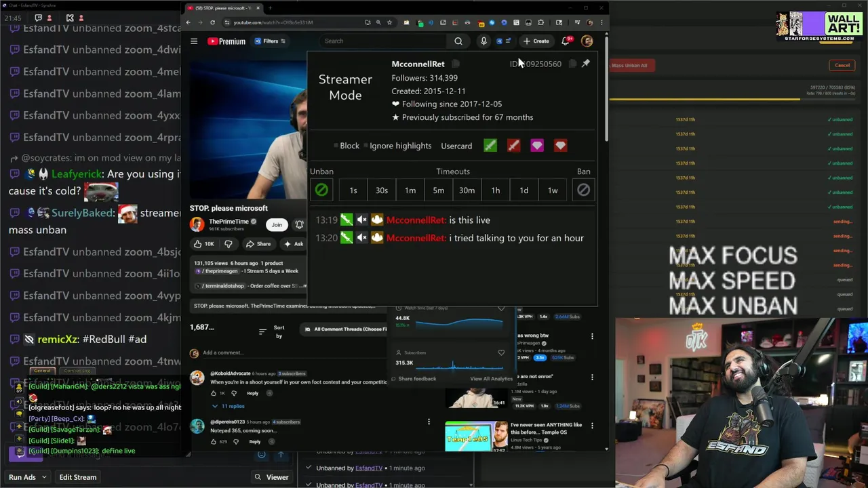Pin the McconnellRet usercard popup
This screenshot has width=868, height=488.
tap(586, 64)
